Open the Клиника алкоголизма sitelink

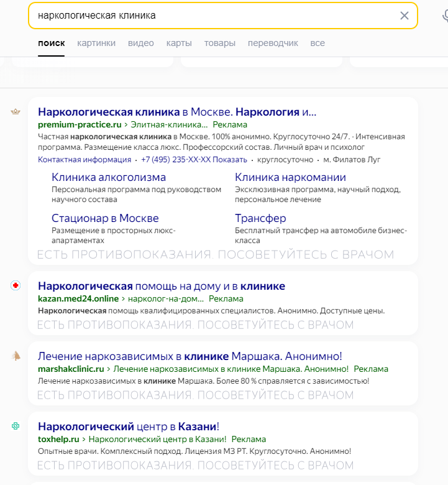tap(109, 177)
